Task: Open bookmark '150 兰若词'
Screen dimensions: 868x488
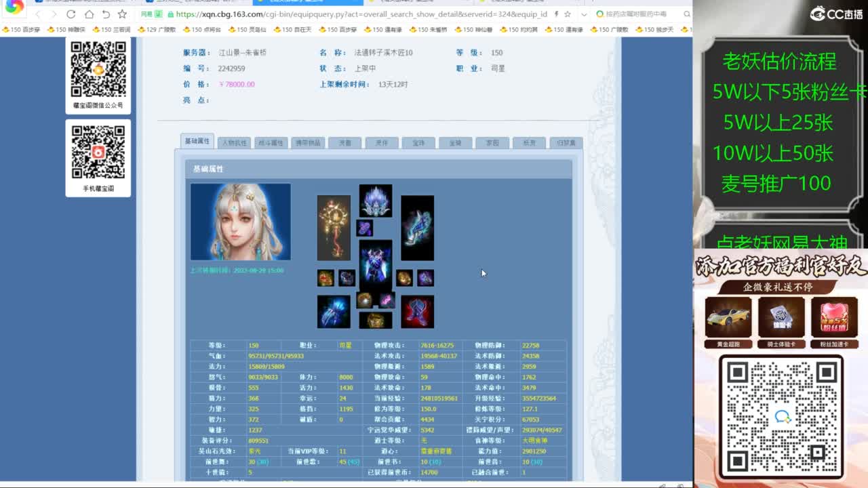Action: [111, 30]
